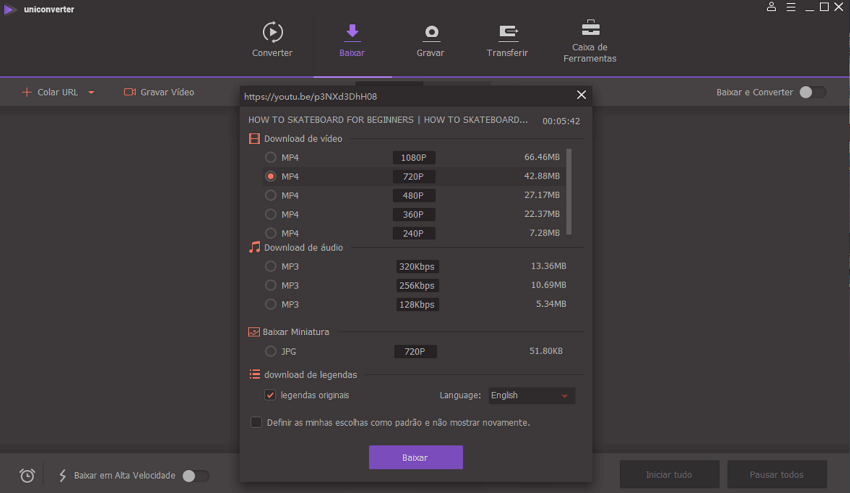This screenshot has width=850, height=493.
Task: Open the Transferir section icon
Action: 507,33
